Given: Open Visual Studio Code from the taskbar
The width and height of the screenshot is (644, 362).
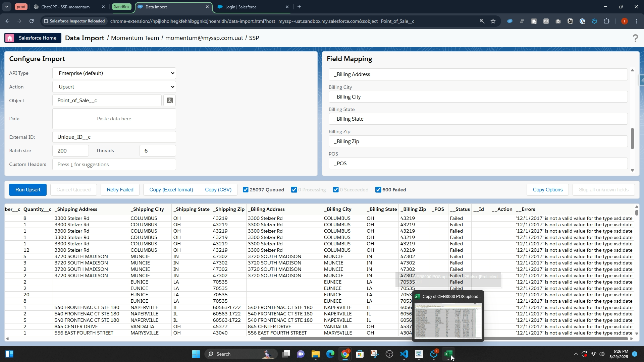Looking at the screenshot, I should click(404, 354).
